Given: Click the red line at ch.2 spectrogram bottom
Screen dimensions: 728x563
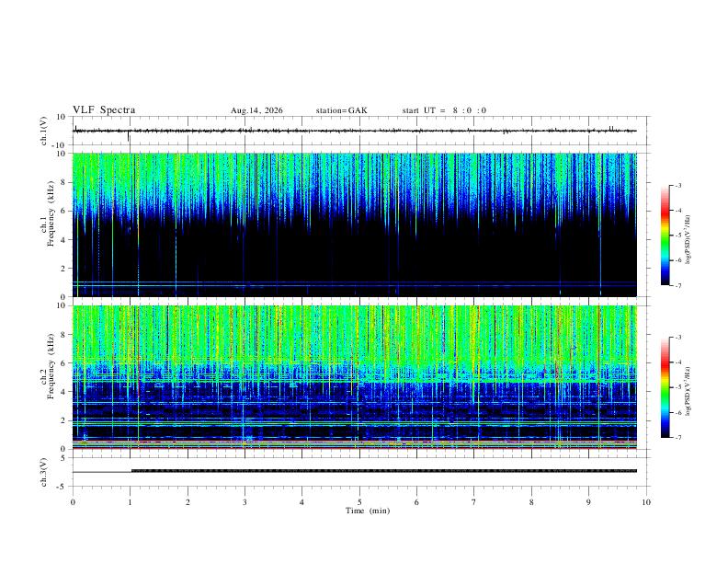Looking at the screenshot, I should (355, 448).
